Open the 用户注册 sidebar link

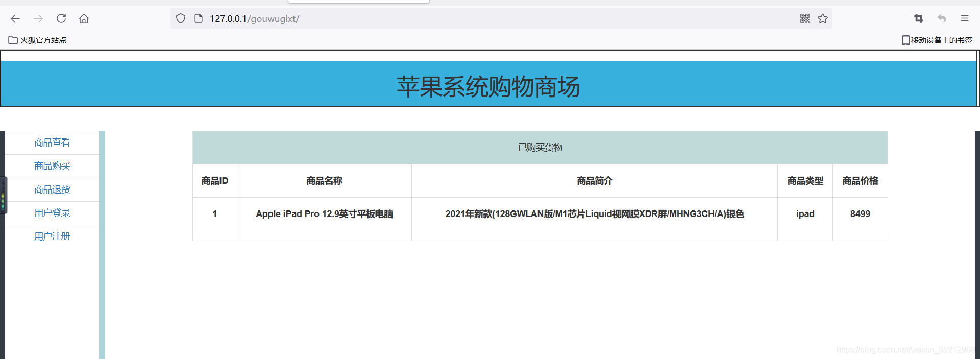[x=52, y=236]
